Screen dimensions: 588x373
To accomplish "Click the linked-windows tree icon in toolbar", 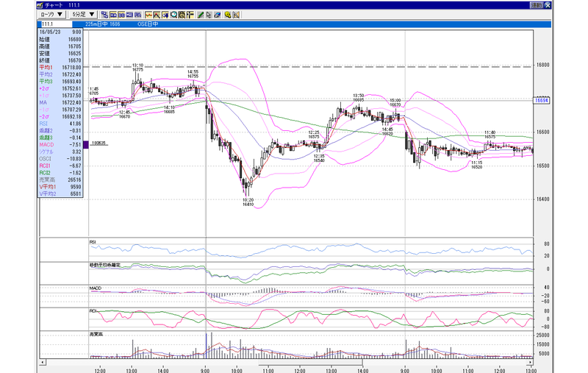I will 104,15.
